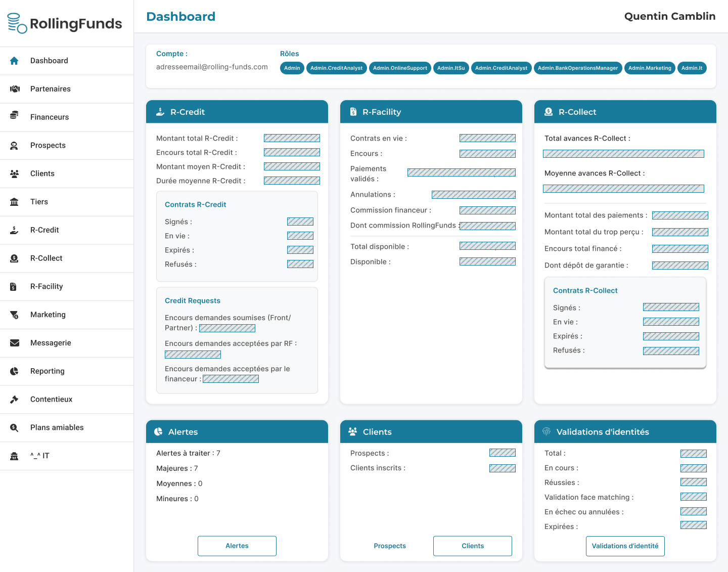
Task: Go to Marketing in the sidebar
Action: [x=67, y=315]
